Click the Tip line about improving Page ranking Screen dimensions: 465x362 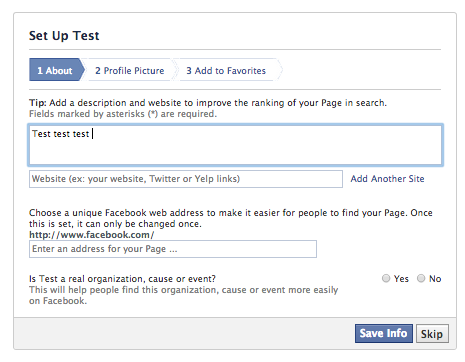coord(208,103)
